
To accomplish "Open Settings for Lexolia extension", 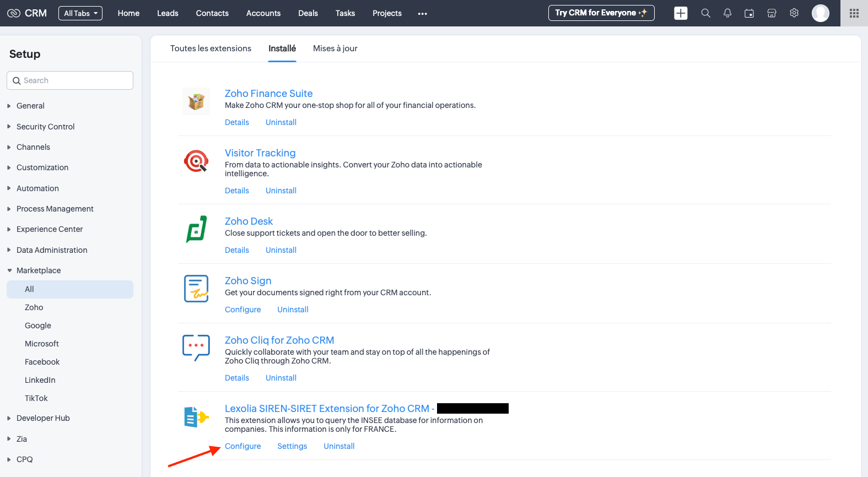I will point(292,446).
